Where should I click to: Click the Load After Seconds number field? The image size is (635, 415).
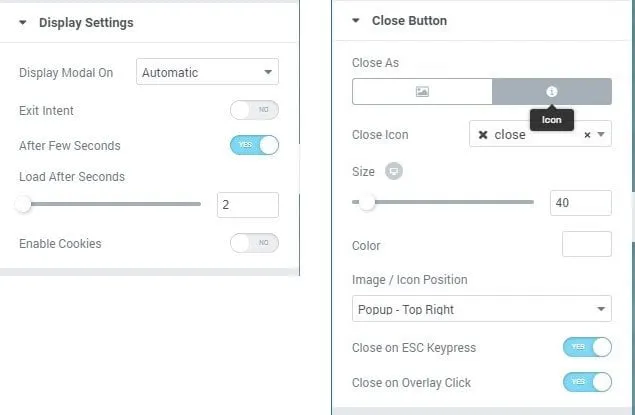point(247,205)
